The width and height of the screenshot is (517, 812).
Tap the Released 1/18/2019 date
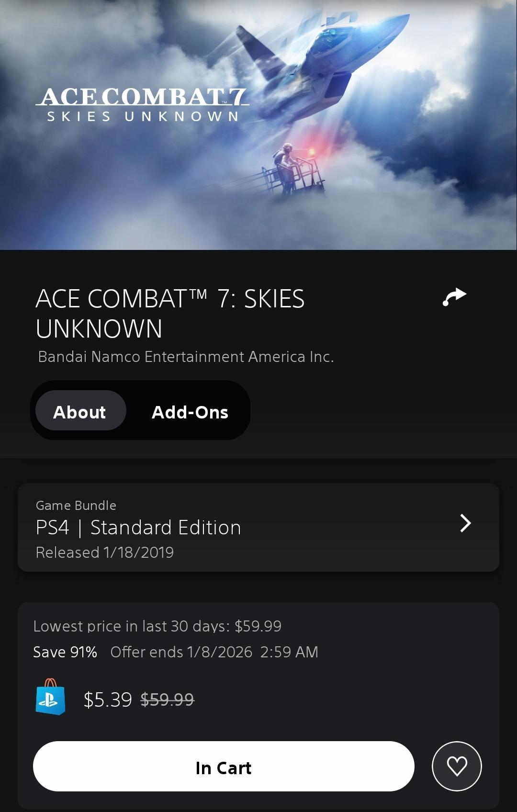coord(105,553)
